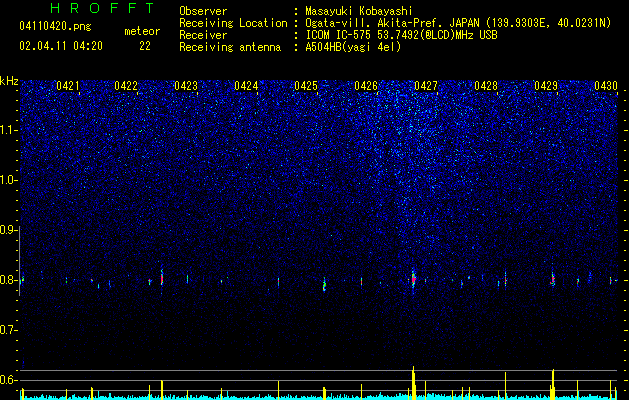Select observer name Masayuki Kobayashi
The image size is (629, 400).
(359, 11)
